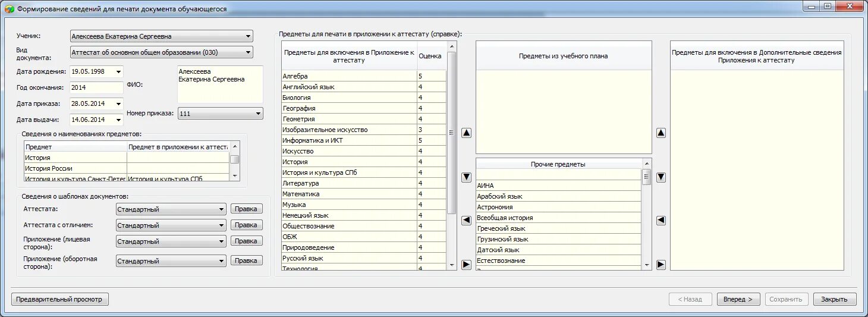Click the up arrow beside the Дополнительные сведения panel
The width and height of the screenshot is (868, 317).
tap(661, 133)
